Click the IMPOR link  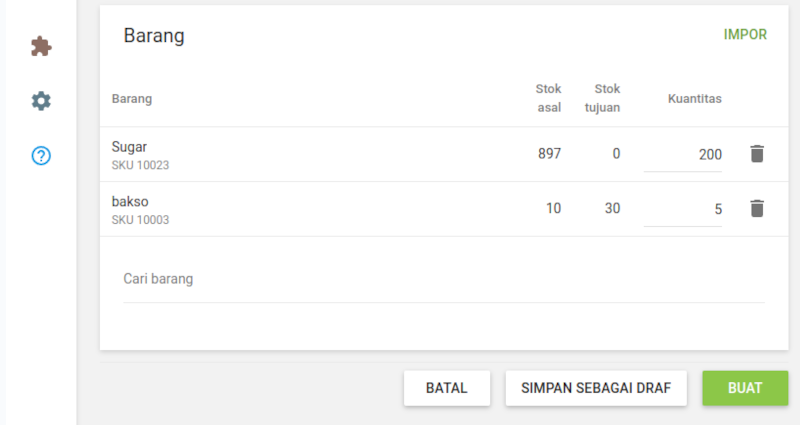point(745,34)
